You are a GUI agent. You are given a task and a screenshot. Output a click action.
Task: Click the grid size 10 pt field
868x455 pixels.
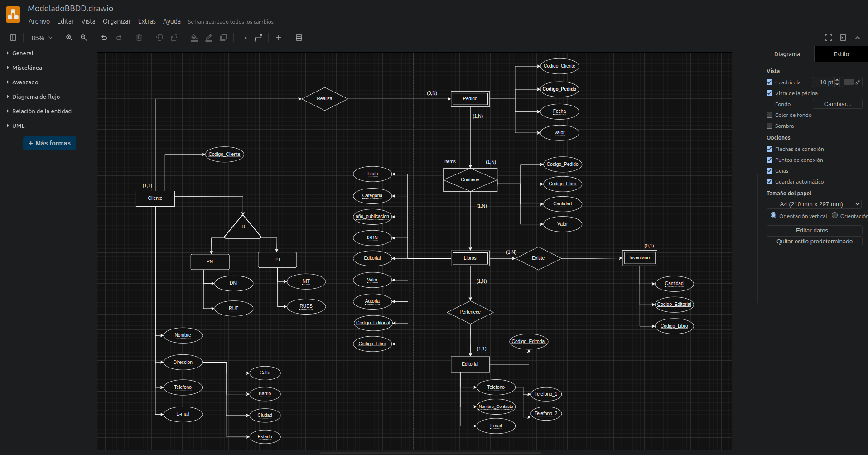(824, 82)
